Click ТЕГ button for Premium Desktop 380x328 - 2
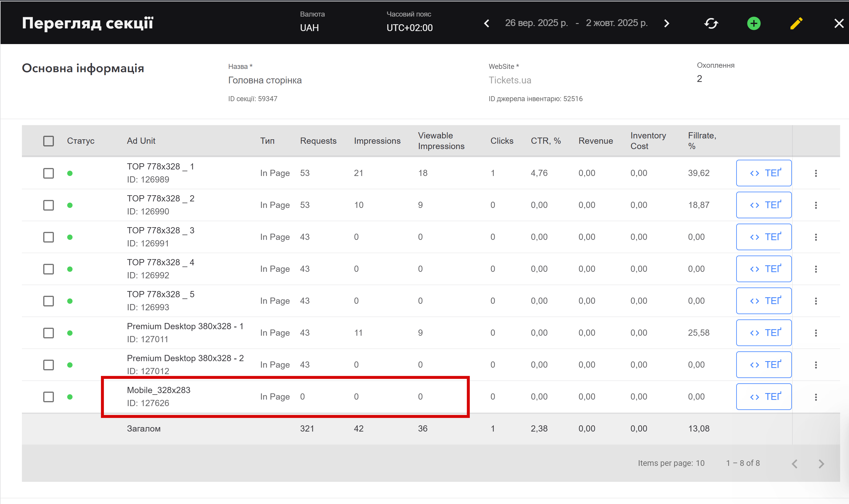The height and width of the screenshot is (504, 849). click(x=764, y=365)
